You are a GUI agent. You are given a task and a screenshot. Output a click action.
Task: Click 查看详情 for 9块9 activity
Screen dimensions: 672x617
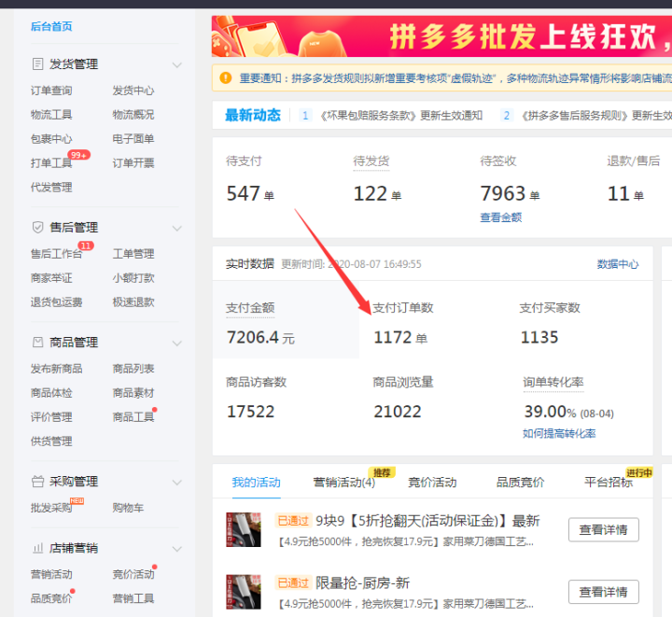[604, 529]
